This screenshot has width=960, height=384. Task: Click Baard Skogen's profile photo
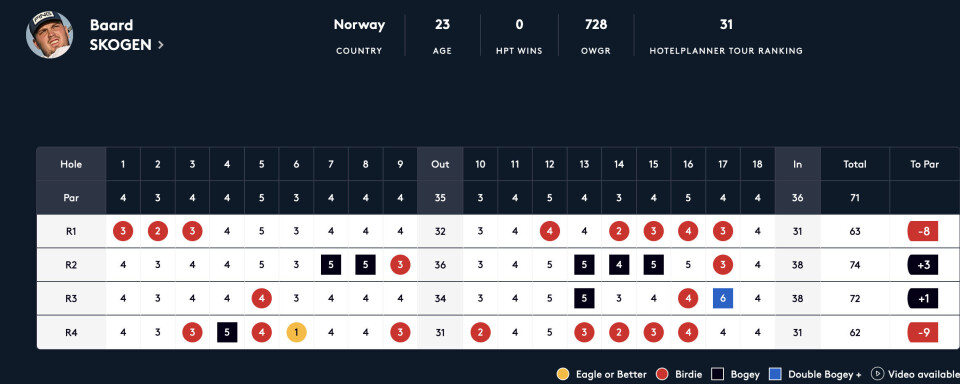(x=50, y=35)
